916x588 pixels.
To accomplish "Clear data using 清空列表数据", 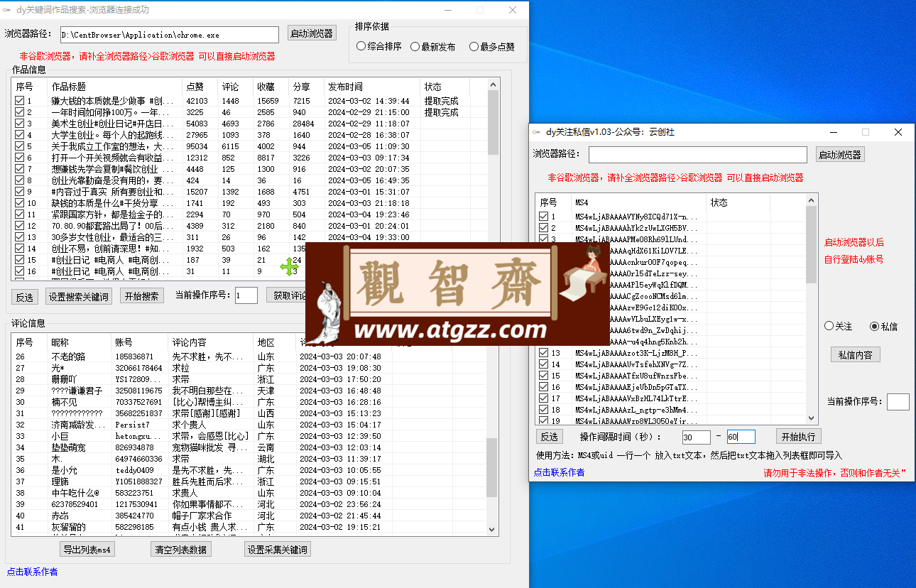I will tap(180, 550).
